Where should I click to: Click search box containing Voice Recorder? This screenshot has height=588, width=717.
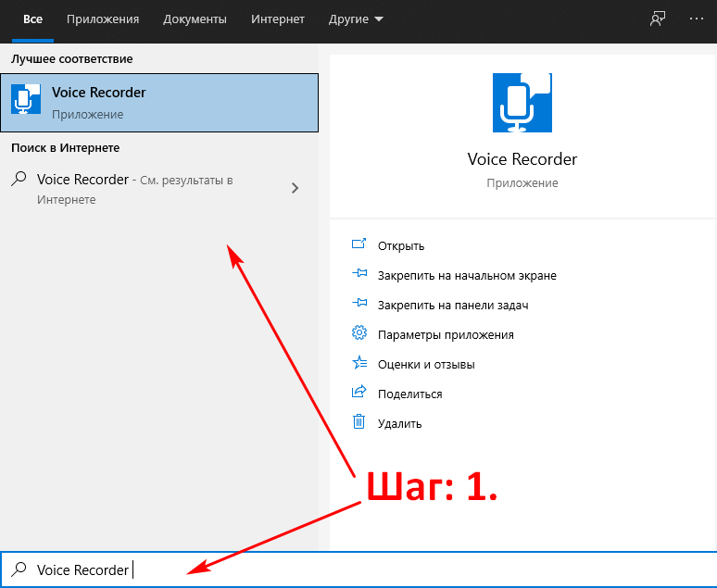[358, 569]
